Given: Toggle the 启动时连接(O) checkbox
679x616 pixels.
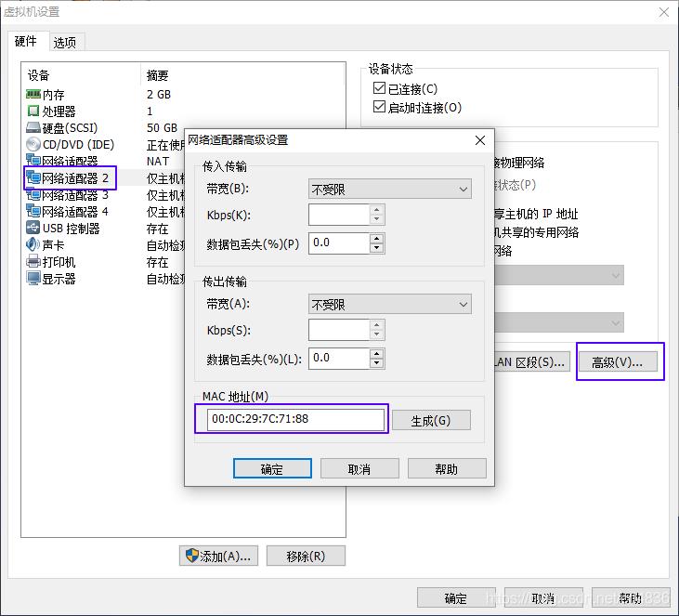Looking at the screenshot, I should (379, 107).
